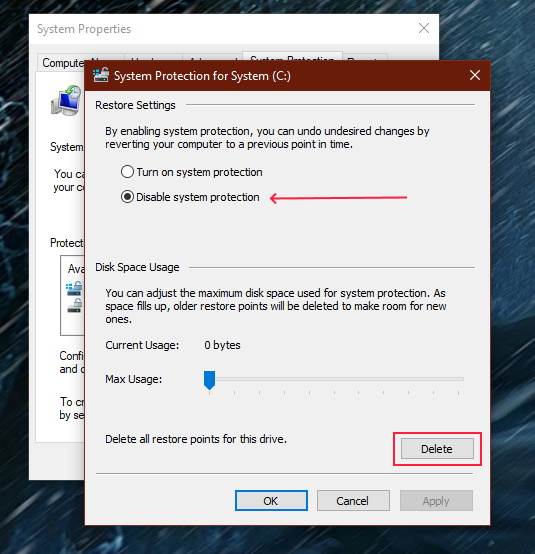This screenshot has width=535, height=554.
Task: Confirm with the OK button
Action: [x=271, y=501]
